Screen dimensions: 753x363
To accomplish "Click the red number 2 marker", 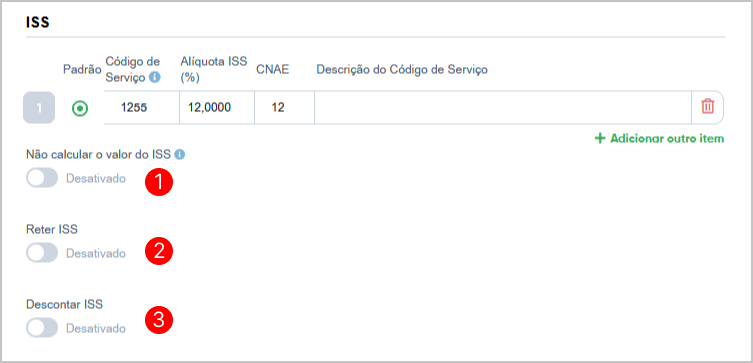I will coord(158,252).
